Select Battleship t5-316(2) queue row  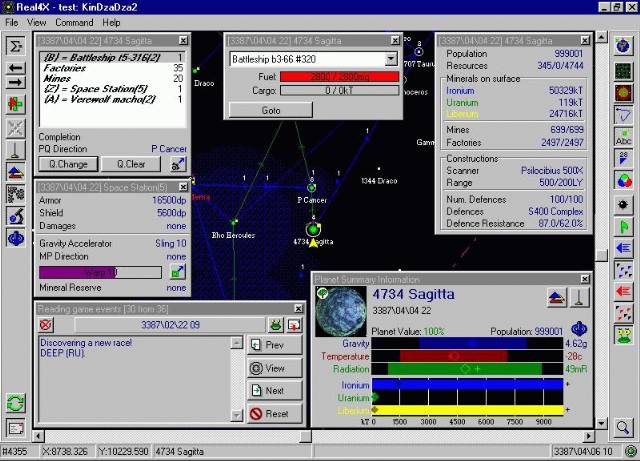113,58
